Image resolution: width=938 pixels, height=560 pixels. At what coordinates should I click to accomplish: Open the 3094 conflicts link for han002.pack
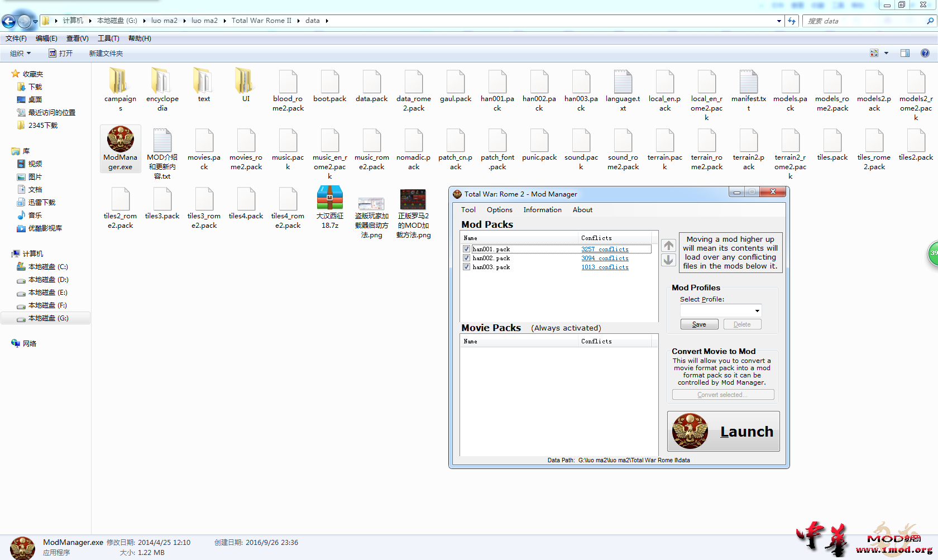click(x=605, y=258)
